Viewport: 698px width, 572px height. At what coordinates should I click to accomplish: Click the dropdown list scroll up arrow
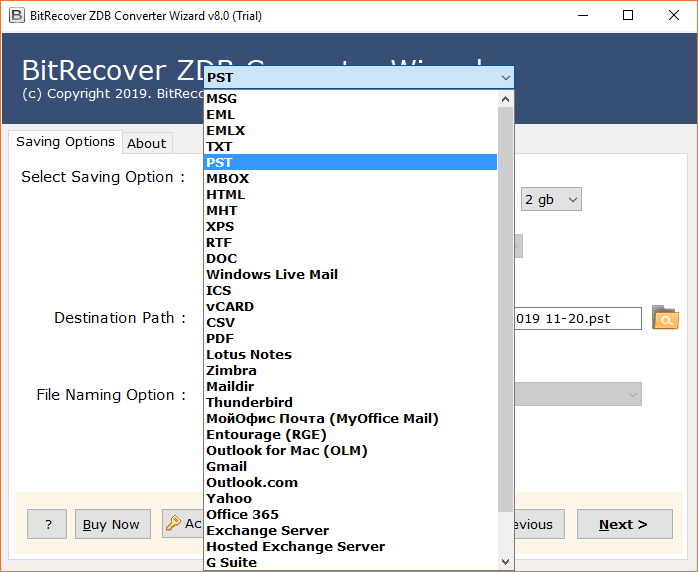tap(505, 99)
